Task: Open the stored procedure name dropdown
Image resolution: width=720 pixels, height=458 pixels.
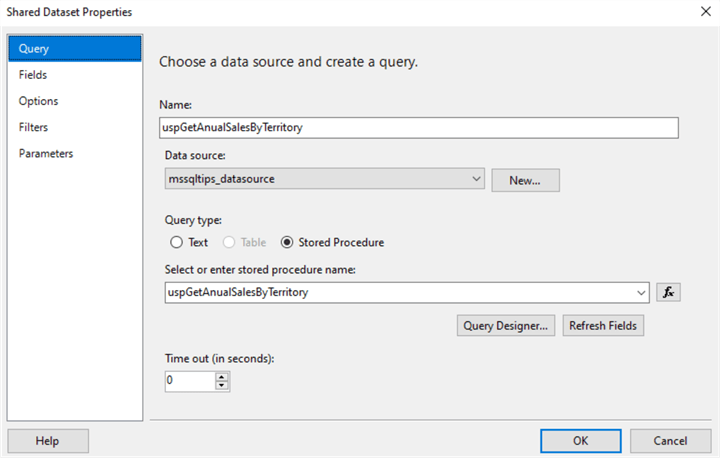Action: click(640, 292)
